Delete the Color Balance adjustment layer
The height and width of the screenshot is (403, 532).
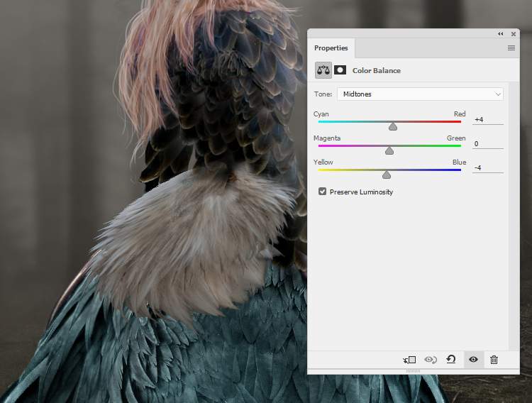[x=494, y=360]
